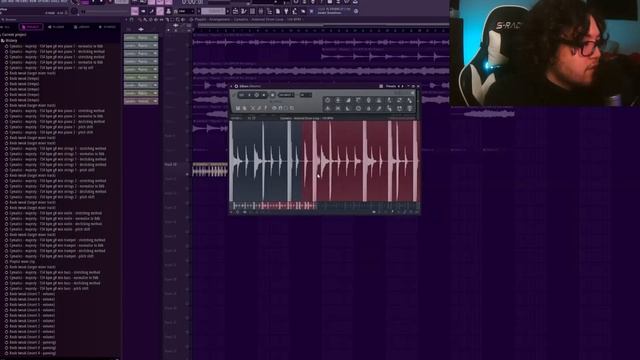Select history entry for trumpet stretching method
The width and height of the screenshot is (640, 360).
[x=55, y=240]
